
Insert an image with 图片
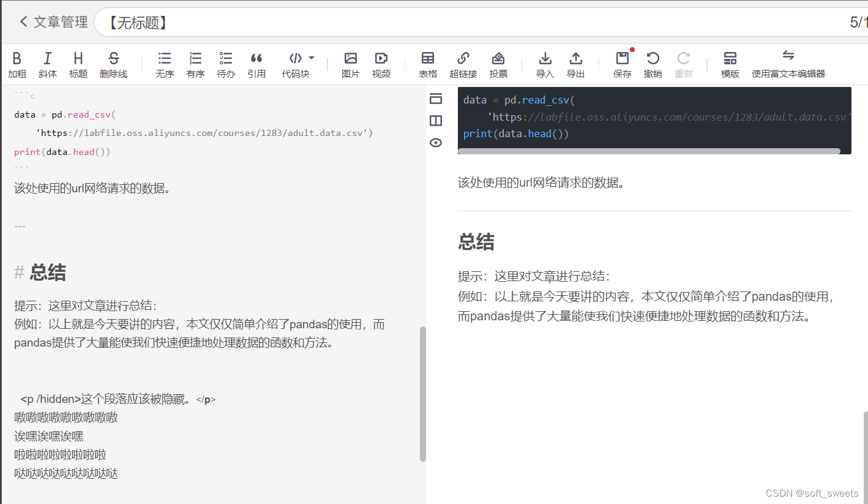coord(351,65)
